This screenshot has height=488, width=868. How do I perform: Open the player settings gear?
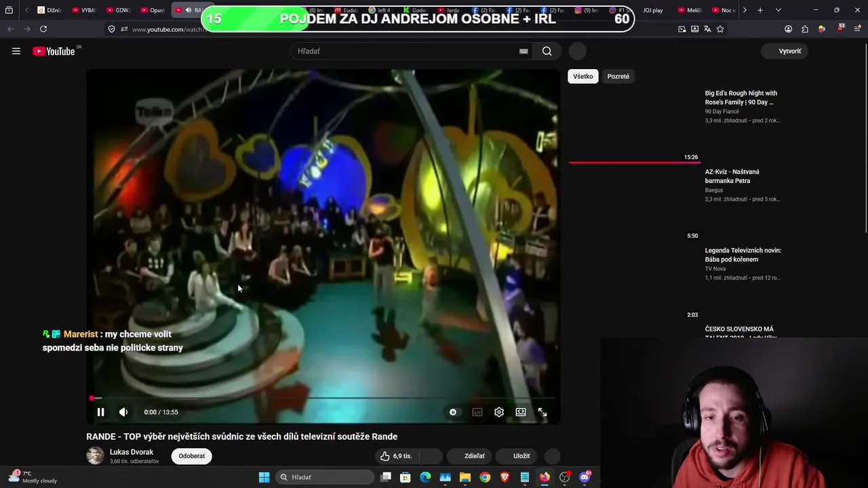499,412
